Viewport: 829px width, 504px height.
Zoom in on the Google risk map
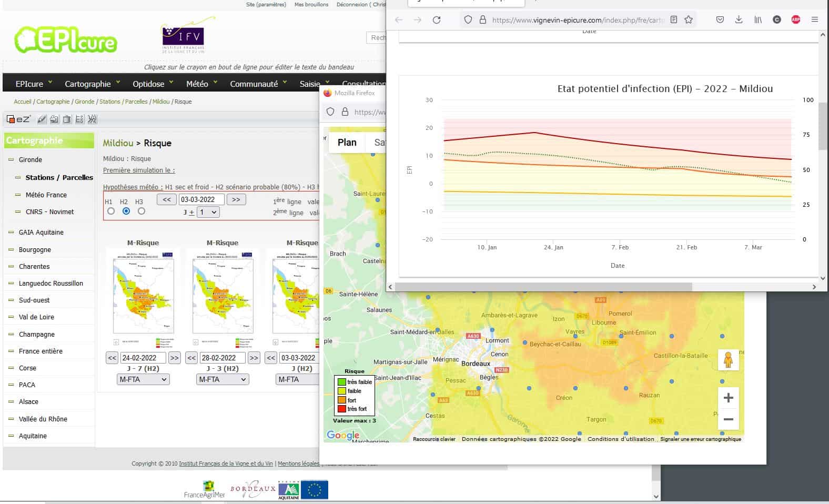coord(728,398)
